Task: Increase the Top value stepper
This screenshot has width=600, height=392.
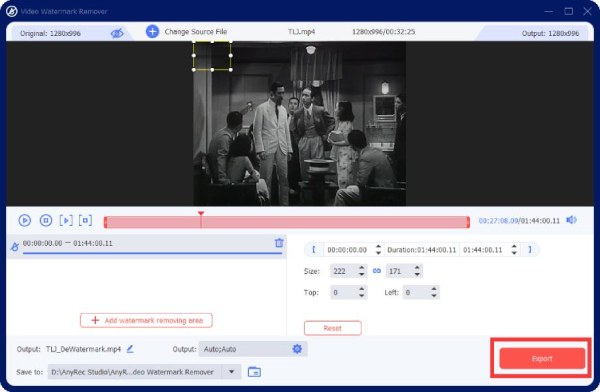Action: [x=362, y=289]
